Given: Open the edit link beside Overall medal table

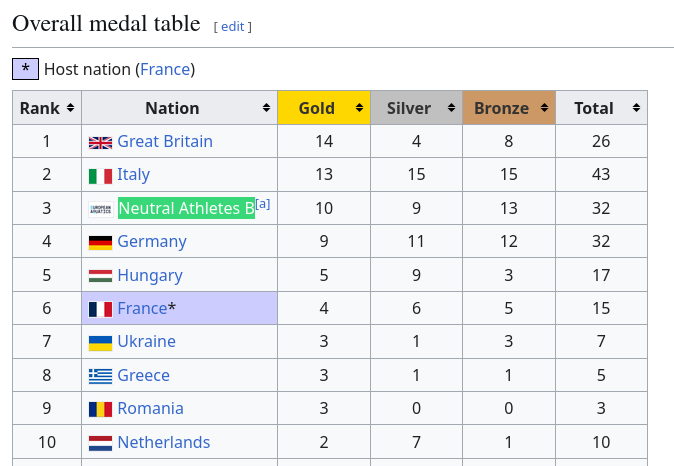Looking at the screenshot, I should click(x=233, y=27).
